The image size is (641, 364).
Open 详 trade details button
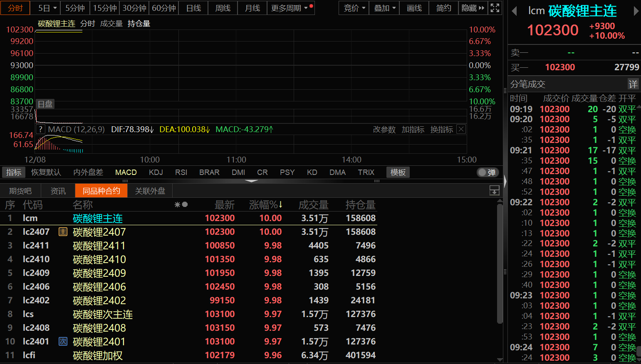coord(633,84)
